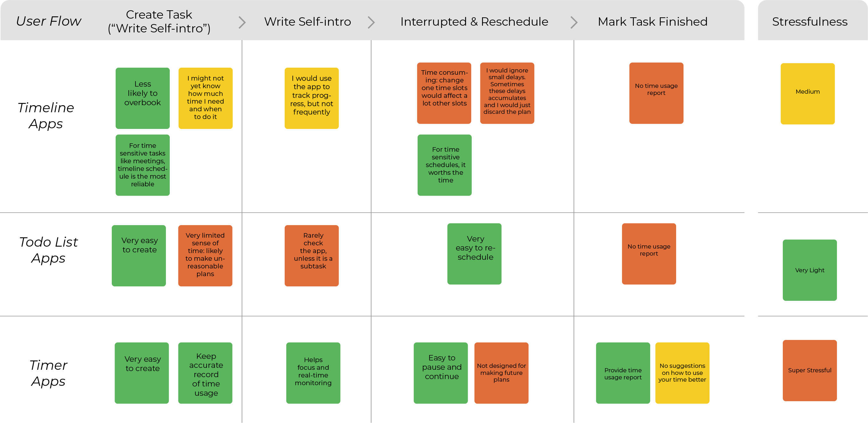Select the Timer Apps row label
Viewport: 868px width, 423px height.
[x=48, y=373]
